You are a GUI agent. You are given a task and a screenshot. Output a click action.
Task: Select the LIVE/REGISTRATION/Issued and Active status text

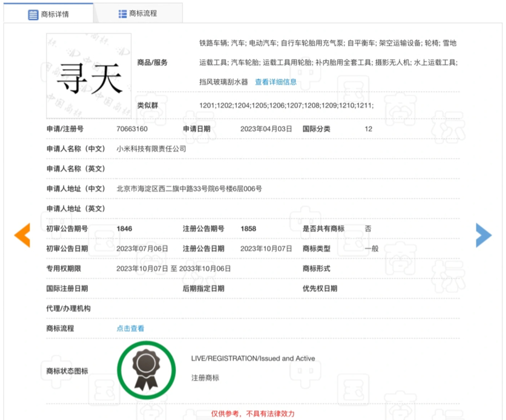coord(253,358)
